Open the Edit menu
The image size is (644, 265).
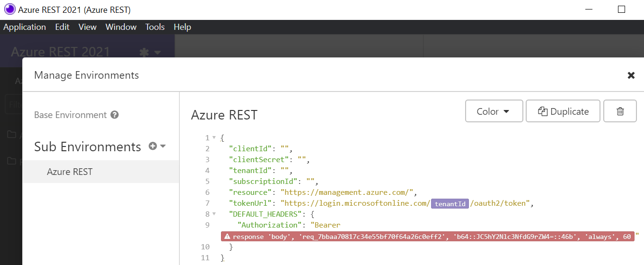(x=62, y=27)
